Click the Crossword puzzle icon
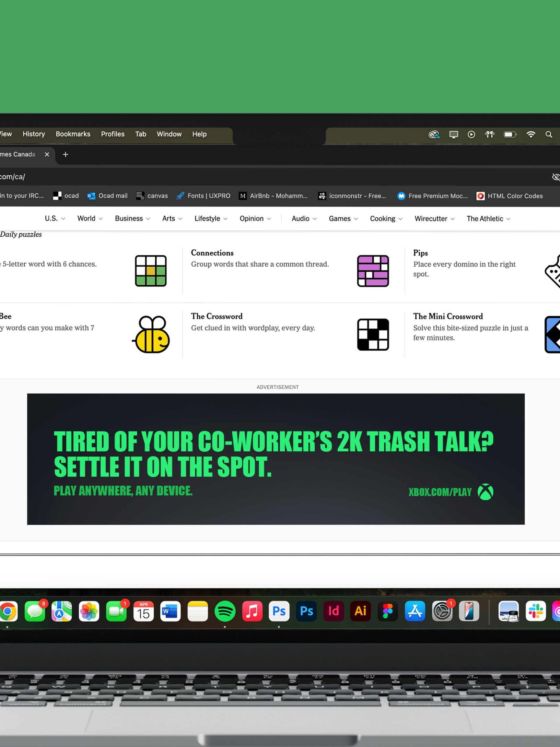The height and width of the screenshot is (747, 560). click(x=373, y=334)
